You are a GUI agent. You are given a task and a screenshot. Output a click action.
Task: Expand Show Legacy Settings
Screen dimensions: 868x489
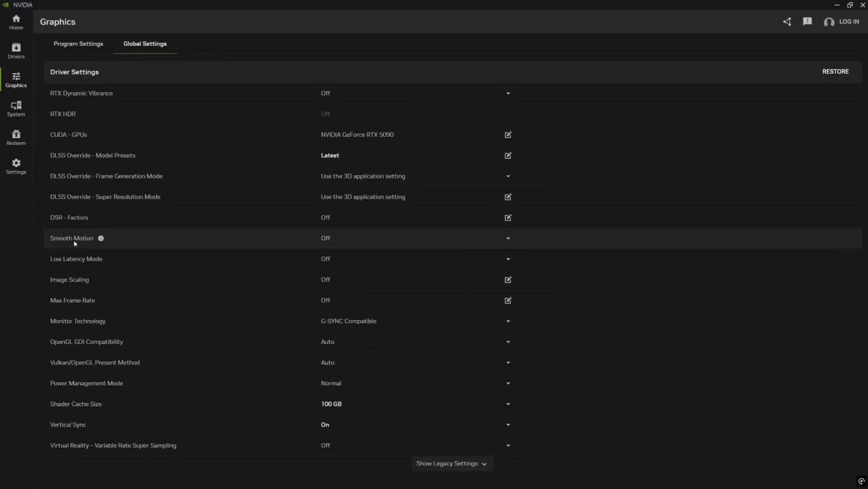pos(452,464)
